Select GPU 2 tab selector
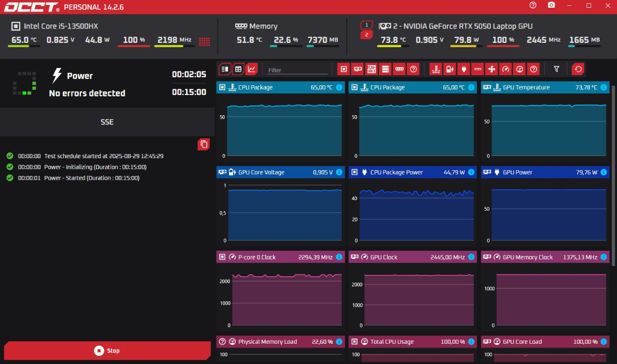 pos(366,35)
